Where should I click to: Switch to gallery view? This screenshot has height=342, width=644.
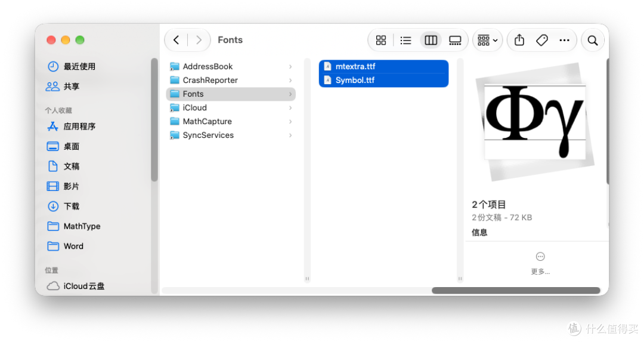click(455, 40)
